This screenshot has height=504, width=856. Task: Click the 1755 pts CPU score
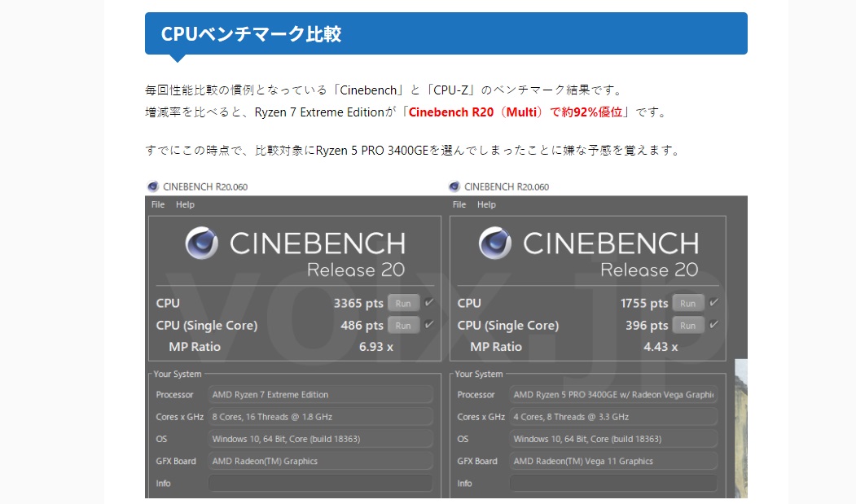(x=644, y=303)
